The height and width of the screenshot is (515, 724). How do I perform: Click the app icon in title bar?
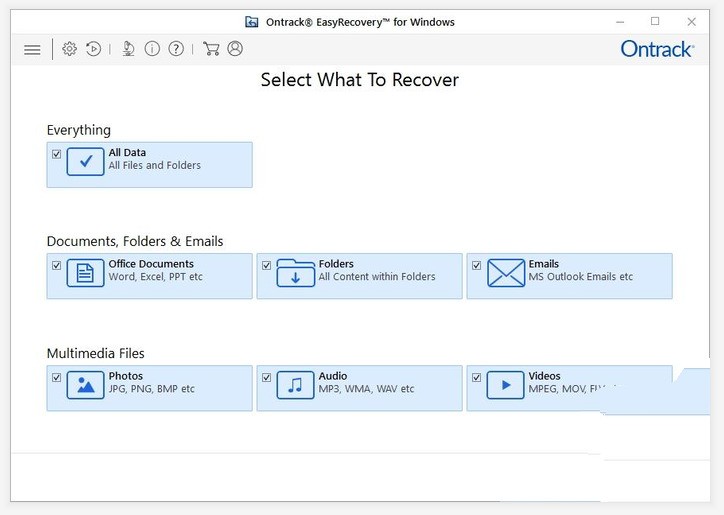point(252,22)
